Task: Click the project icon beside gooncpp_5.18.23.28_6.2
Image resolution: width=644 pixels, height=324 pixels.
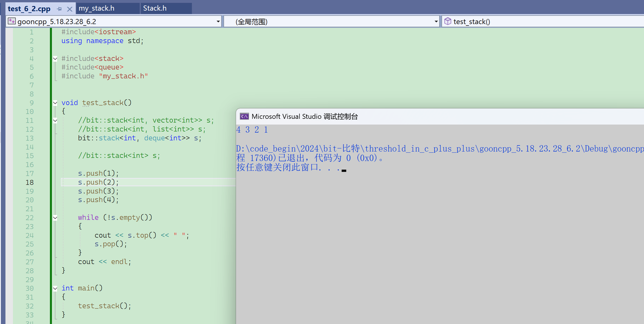Action: 11,21
